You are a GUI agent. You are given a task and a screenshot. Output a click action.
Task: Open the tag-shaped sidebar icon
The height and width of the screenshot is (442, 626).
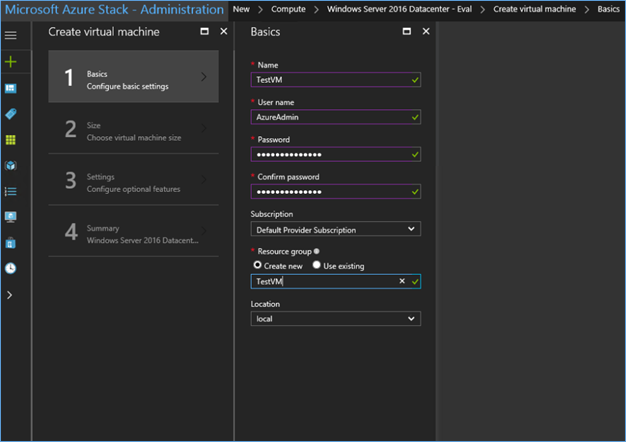[11, 114]
